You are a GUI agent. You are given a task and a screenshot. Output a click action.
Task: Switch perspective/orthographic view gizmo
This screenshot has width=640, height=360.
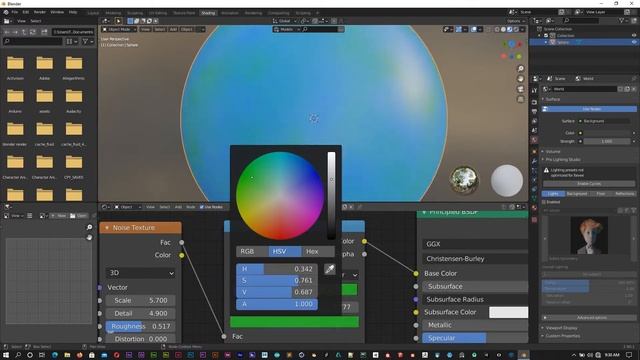(x=520, y=99)
